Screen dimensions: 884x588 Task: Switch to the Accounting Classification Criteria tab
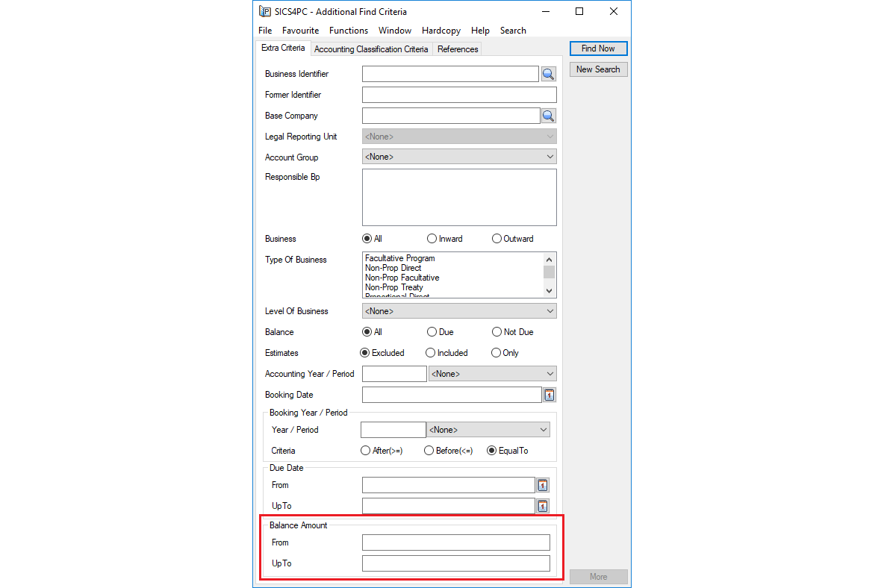click(371, 49)
